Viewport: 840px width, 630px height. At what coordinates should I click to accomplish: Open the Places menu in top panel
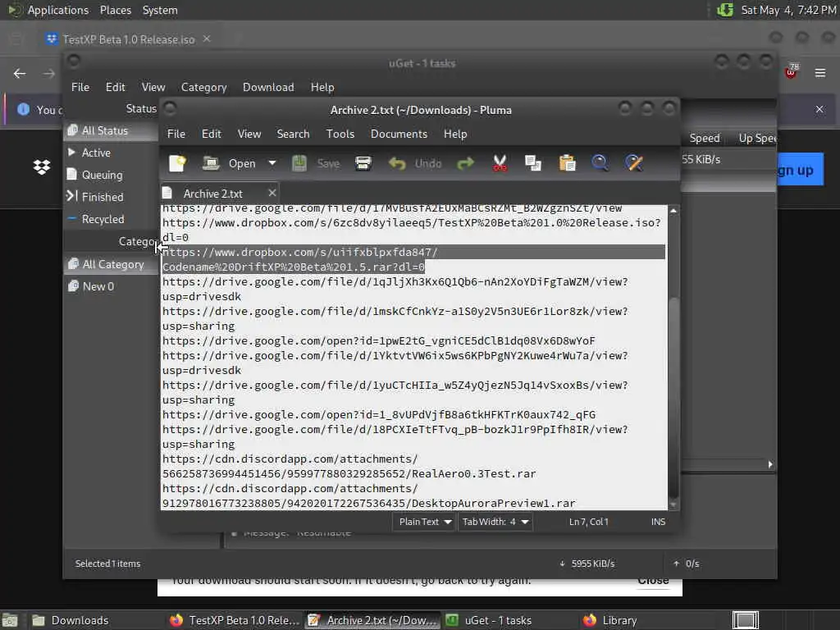pyautogui.click(x=115, y=10)
